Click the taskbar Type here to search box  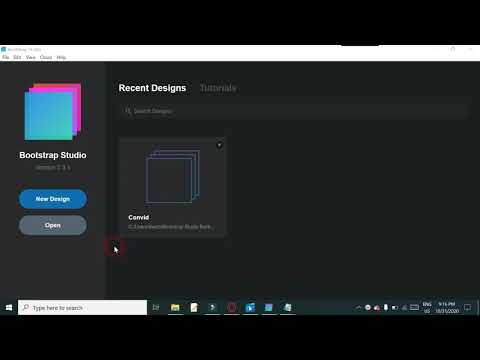click(82, 307)
